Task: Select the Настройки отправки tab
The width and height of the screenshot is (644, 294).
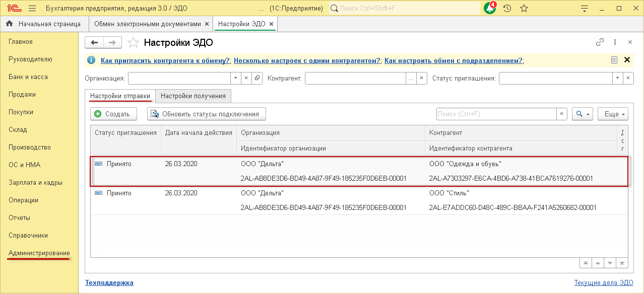Action: (120, 96)
